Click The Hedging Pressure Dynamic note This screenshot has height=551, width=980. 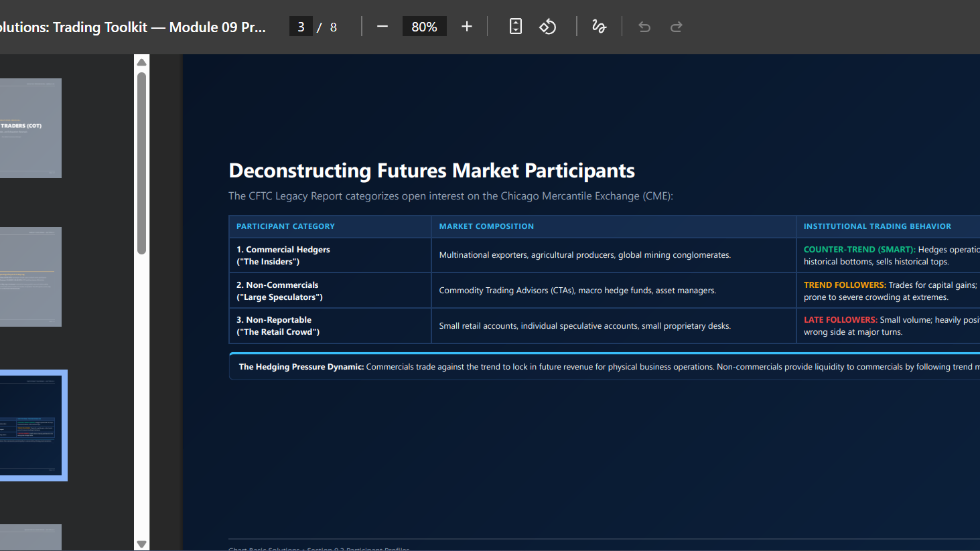604,367
